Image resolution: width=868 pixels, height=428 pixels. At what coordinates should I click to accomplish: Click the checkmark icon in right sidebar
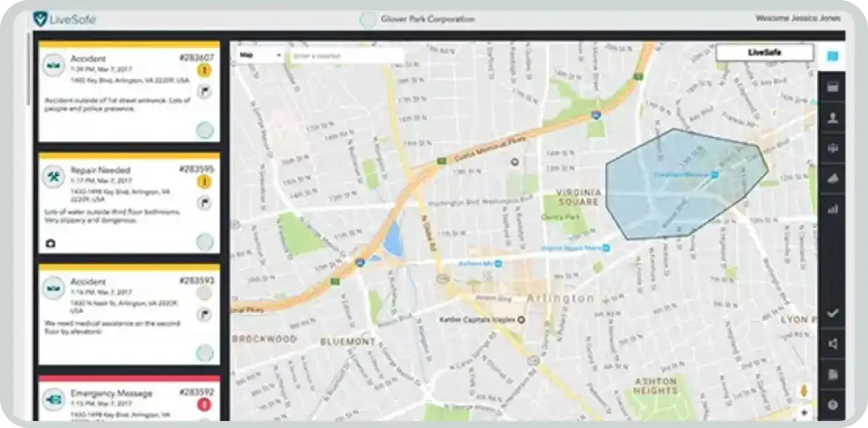pos(832,313)
